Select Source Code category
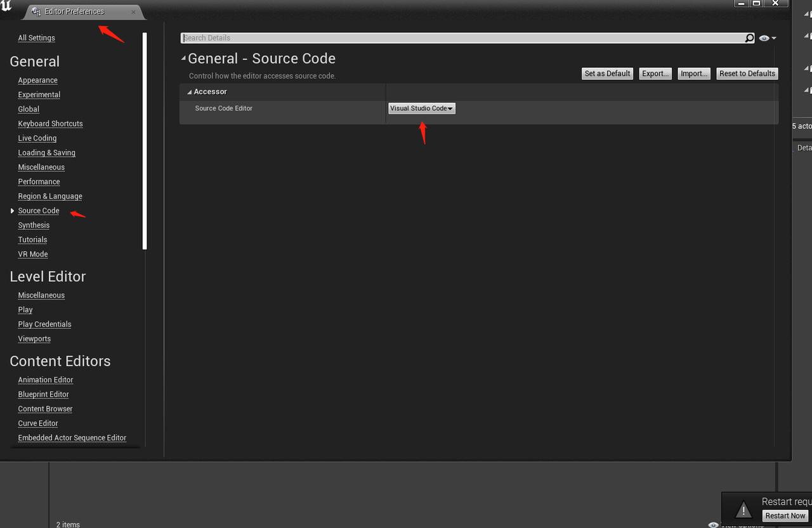The width and height of the screenshot is (812, 528). (x=38, y=211)
